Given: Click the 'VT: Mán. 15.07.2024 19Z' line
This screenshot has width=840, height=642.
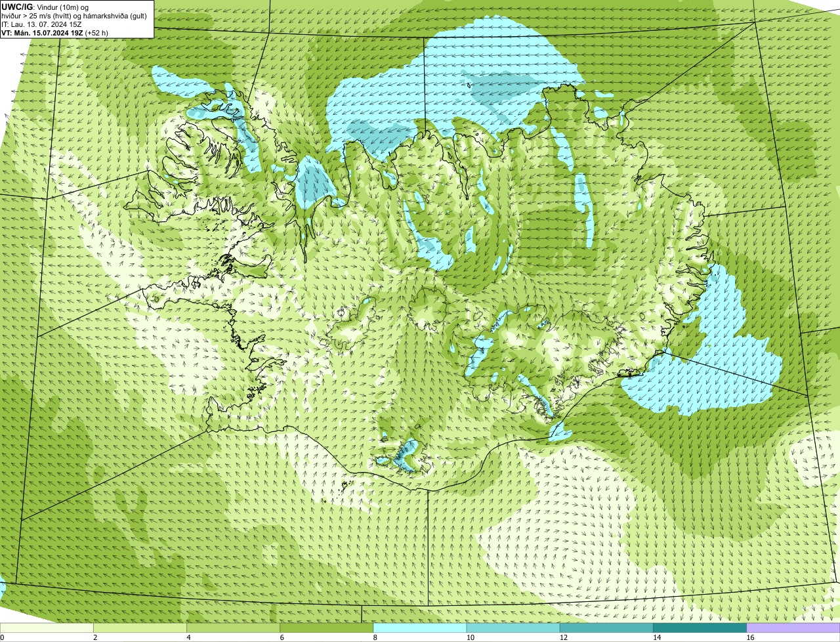Looking at the screenshot, I should pos(43,32).
